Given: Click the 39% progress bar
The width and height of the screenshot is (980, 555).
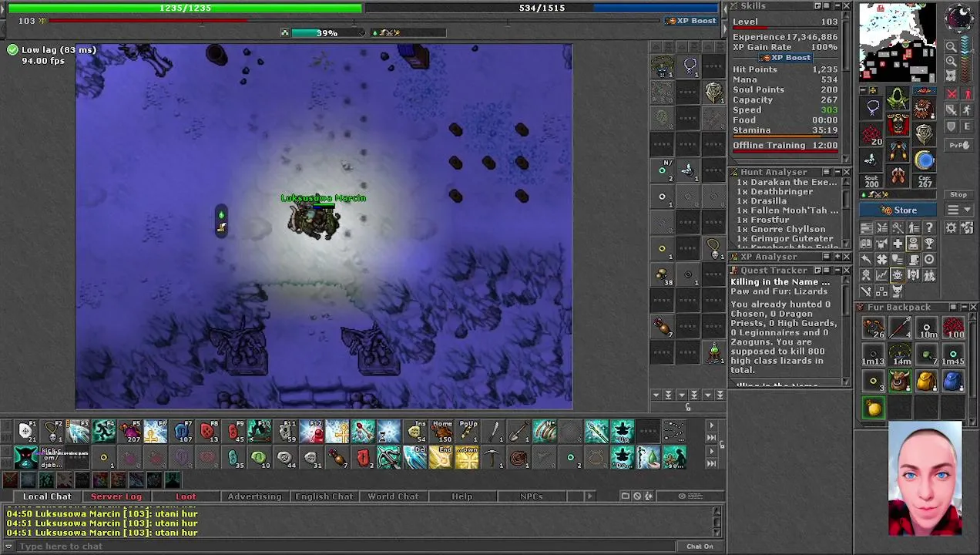Looking at the screenshot, I should coord(327,33).
